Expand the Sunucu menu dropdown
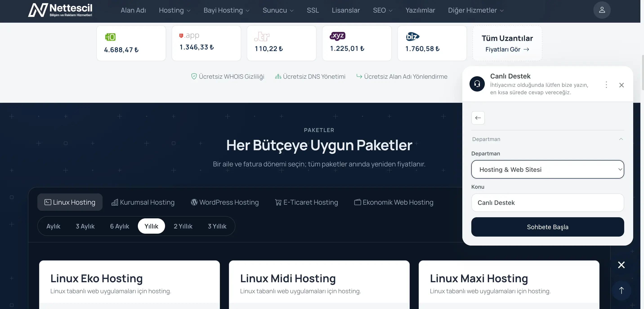The height and width of the screenshot is (309, 644). point(278,10)
